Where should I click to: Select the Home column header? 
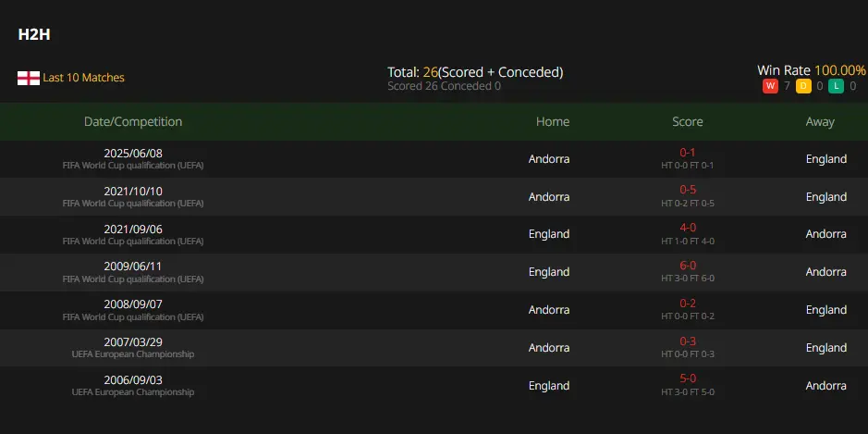click(x=553, y=121)
